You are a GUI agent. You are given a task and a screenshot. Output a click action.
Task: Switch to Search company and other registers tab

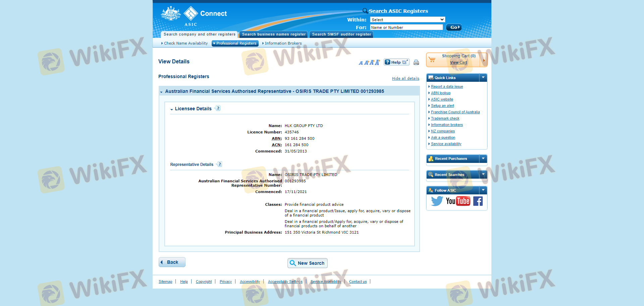tap(200, 35)
